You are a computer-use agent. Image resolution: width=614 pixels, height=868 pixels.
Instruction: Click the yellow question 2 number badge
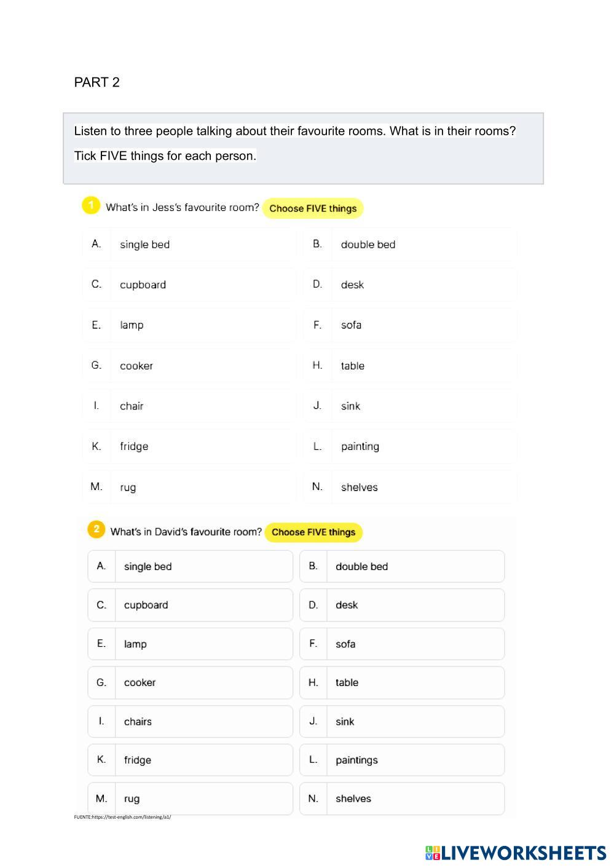pos(96,529)
